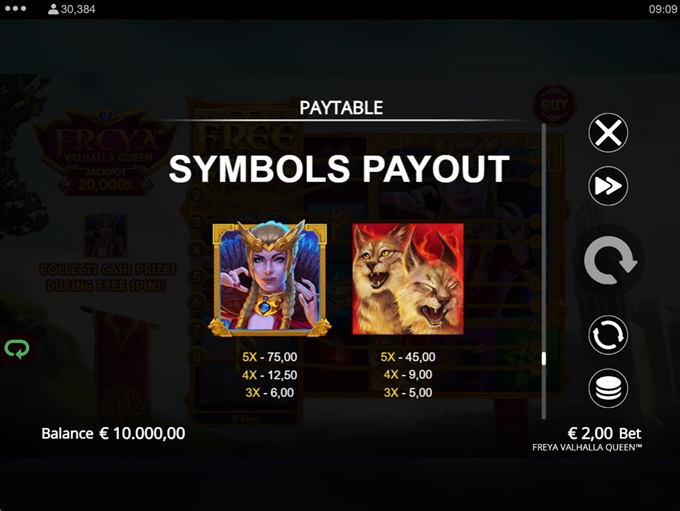Click the player count icon showing 30,384
The width and height of the screenshot is (680, 511).
pos(53,9)
